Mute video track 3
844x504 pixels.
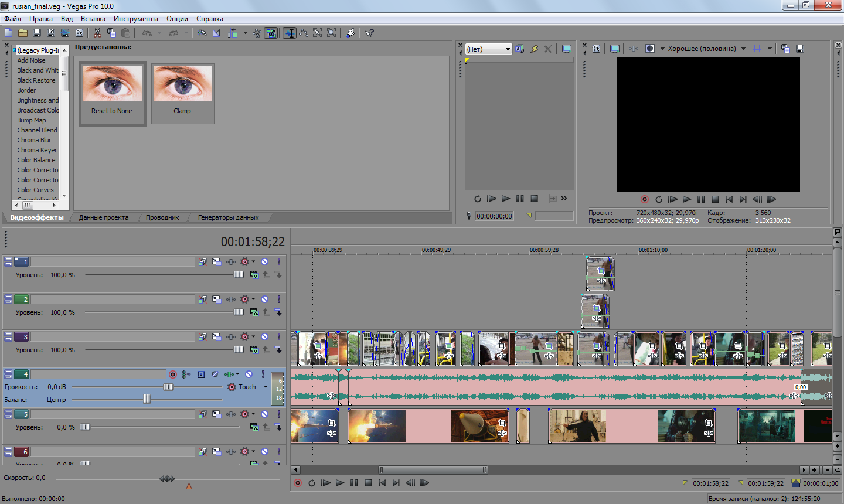pos(264,337)
